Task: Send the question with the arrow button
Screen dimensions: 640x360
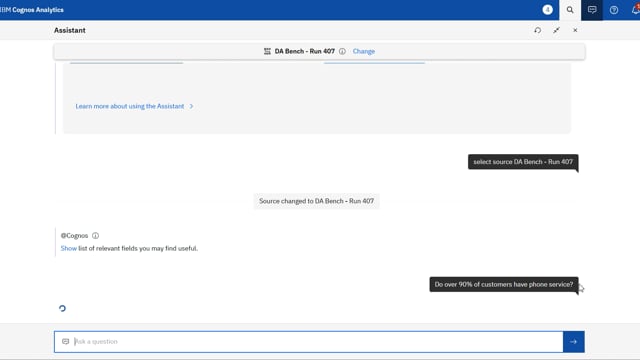Action: click(573, 342)
